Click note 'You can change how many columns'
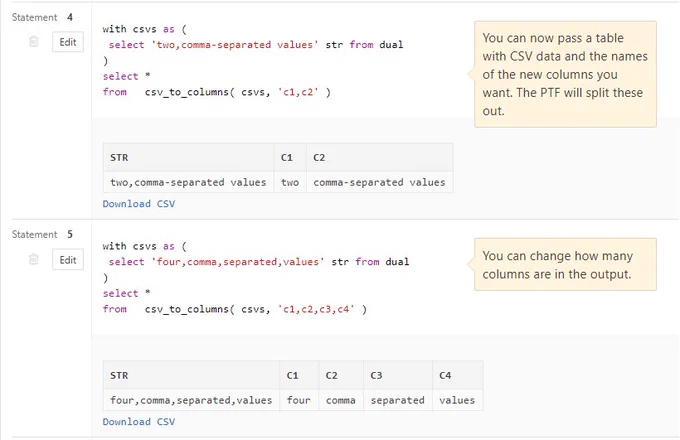The width and height of the screenshot is (680, 440). (565, 264)
